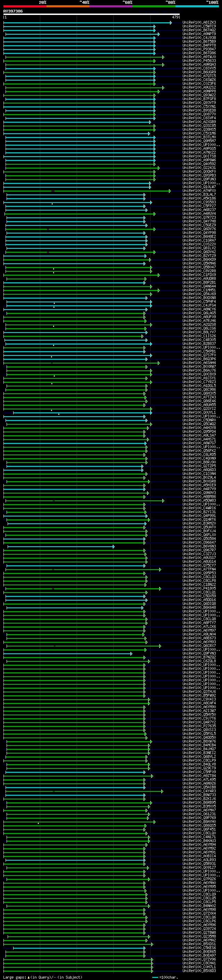Select hit label UniRef100_A7TFN4
The width and height of the screenshot is (222, 980).
(x=199, y=569)
